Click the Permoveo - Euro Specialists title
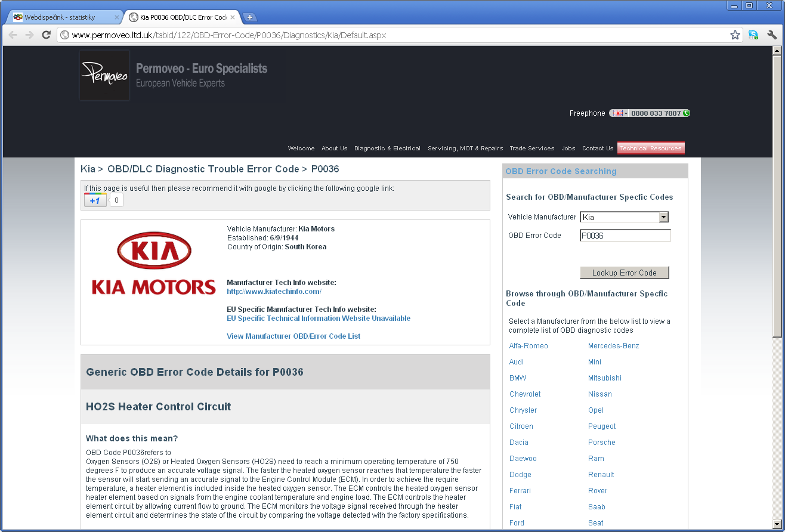785x532 pixels. [202, 69]
